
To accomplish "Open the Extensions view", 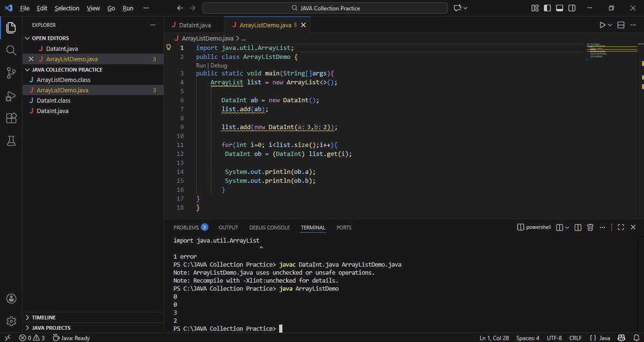I will tap(11, 118).
